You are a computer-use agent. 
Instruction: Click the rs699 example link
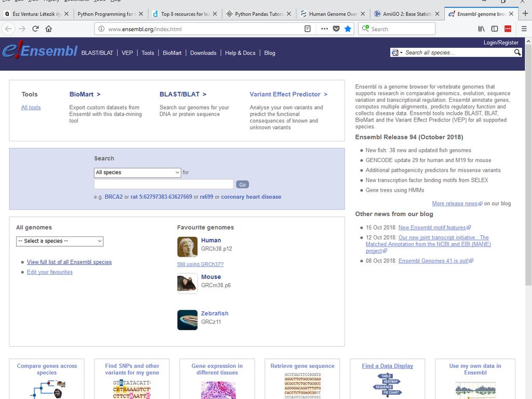click(207, 197)
